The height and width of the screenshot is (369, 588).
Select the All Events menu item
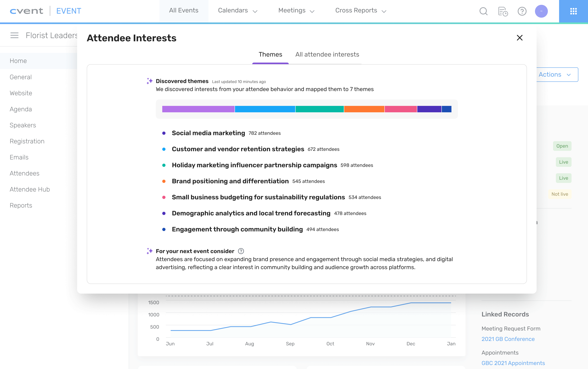point(184,10)
